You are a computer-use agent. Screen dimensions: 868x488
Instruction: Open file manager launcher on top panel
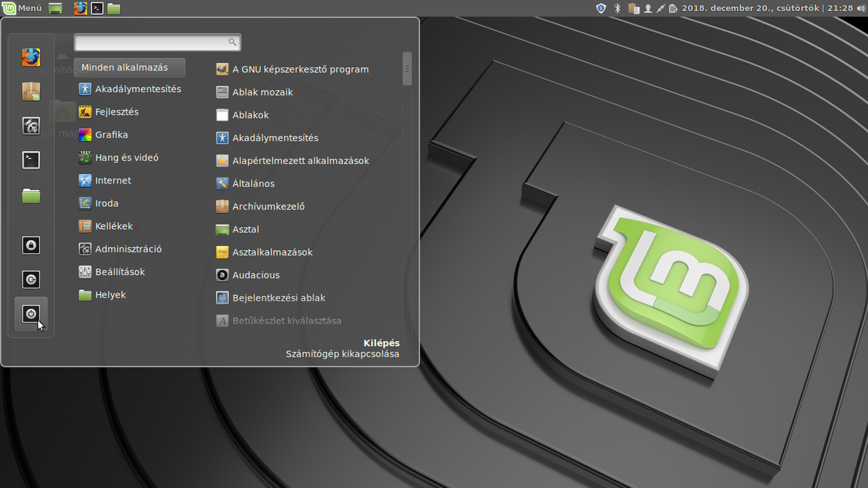pos(114,8)
